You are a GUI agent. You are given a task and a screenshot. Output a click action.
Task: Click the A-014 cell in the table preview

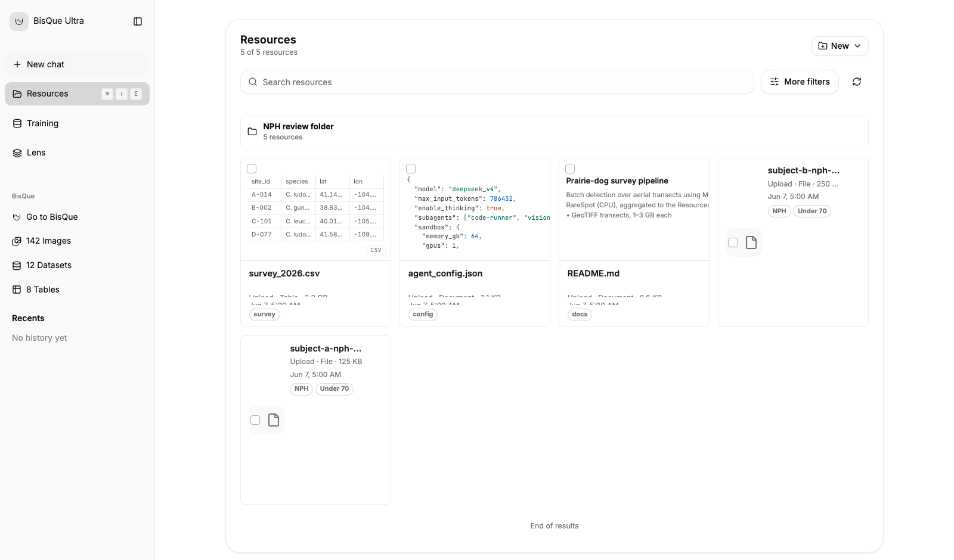(x=262, y=195)
